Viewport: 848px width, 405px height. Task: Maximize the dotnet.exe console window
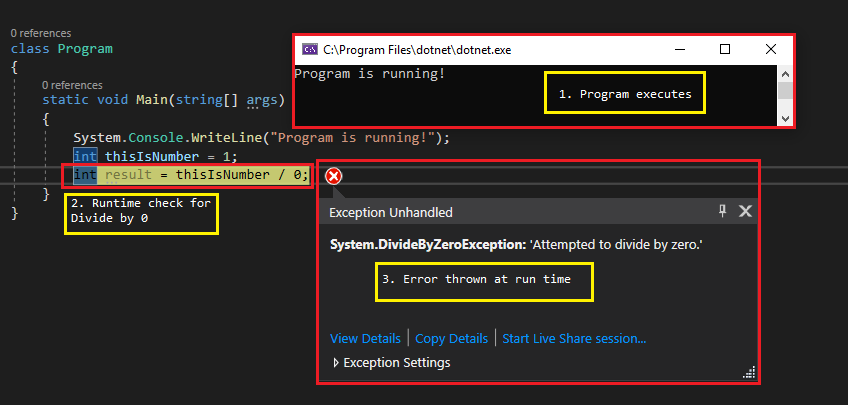(725, 50)
